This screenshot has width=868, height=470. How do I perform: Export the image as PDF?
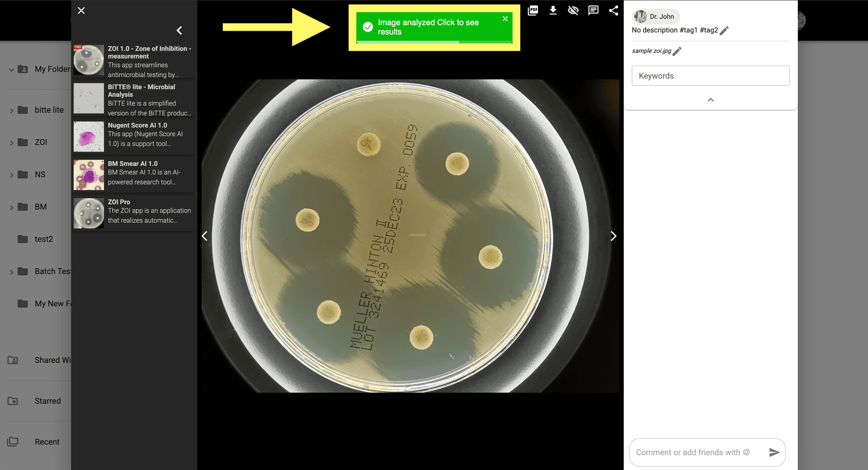pyautogui.click(x=533, y=10)
